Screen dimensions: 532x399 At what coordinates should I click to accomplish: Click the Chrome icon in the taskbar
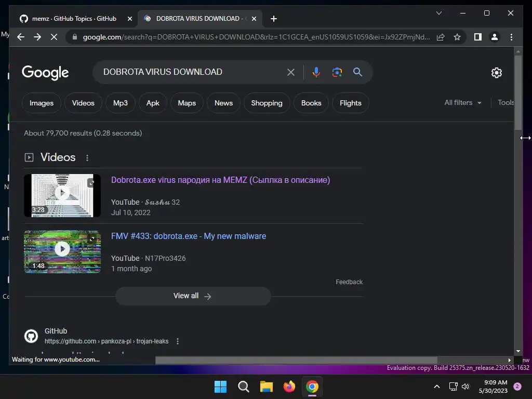(312, 387)
